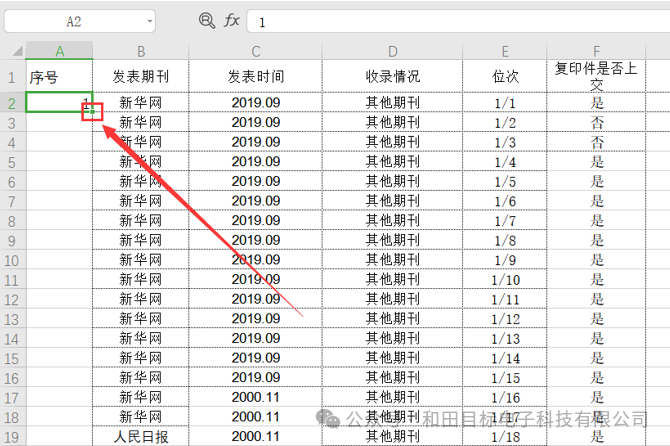Viewport: 670px width, 446px height.
Task: Select row 1 header
Action: [x=12, y=77]
